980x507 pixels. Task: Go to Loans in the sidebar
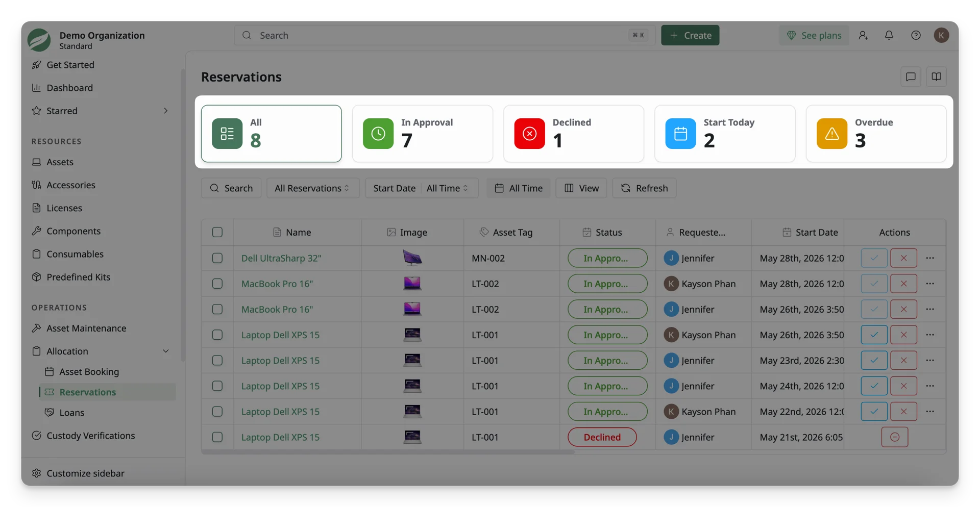coord(71,413)
